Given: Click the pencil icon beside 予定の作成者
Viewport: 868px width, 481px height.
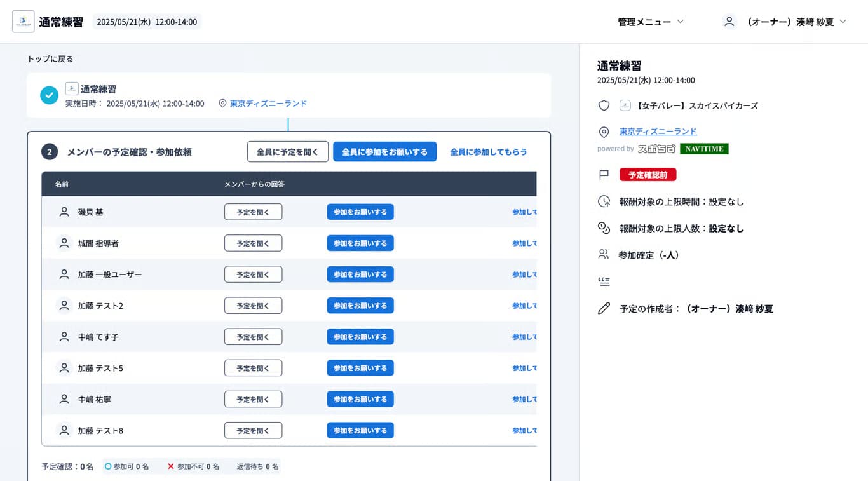Looking at the screenshot, I should [604, 309].
